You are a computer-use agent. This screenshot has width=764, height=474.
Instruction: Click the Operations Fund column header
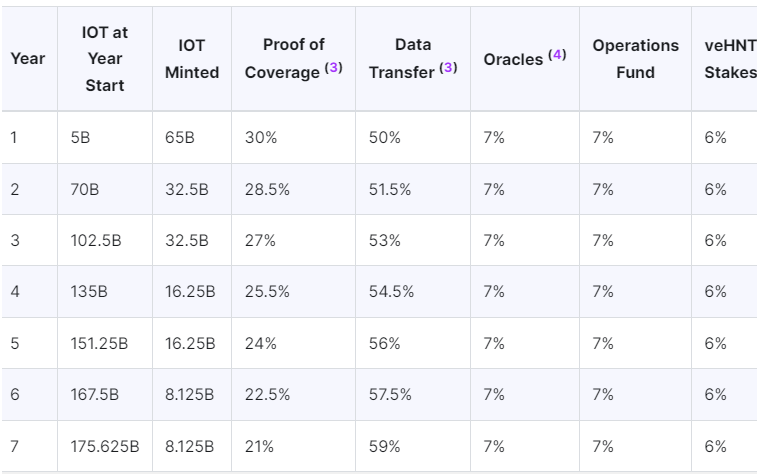click(635, 59)
